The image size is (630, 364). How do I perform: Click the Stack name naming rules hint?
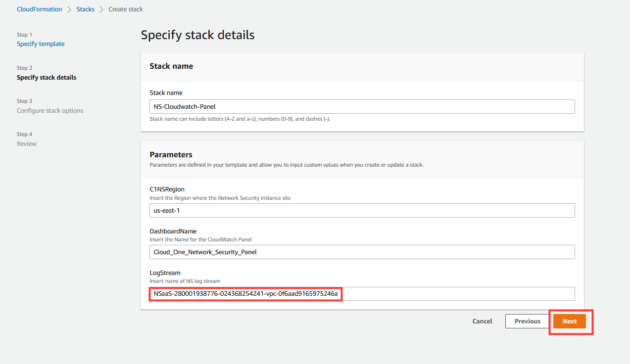240,119
